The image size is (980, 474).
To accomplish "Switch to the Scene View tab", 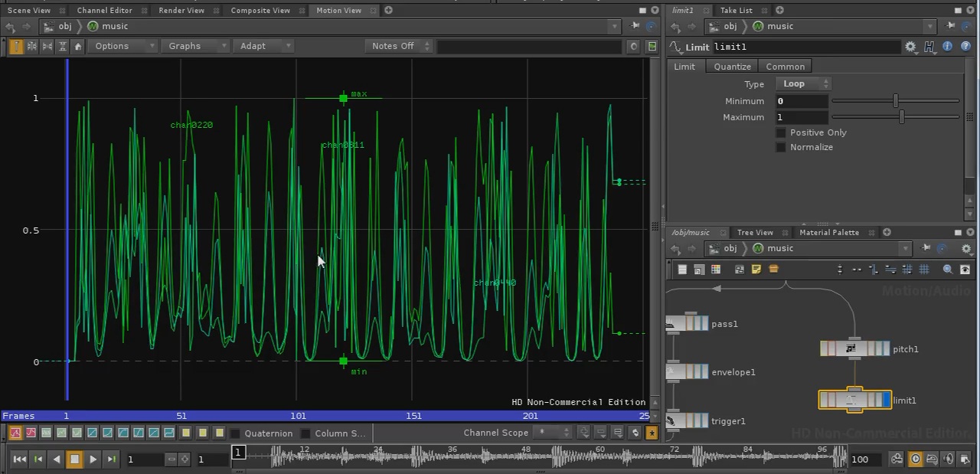I will [x=29, y=10].
